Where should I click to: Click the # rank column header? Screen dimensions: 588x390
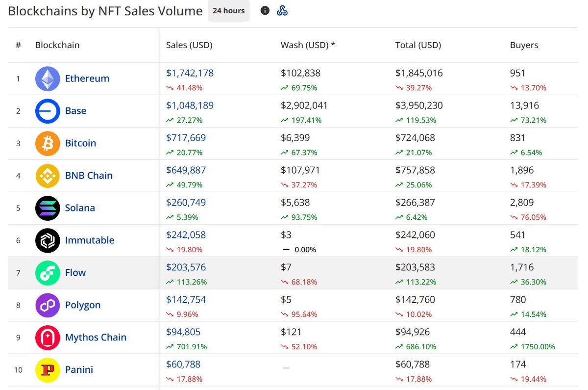click(18, 45)
